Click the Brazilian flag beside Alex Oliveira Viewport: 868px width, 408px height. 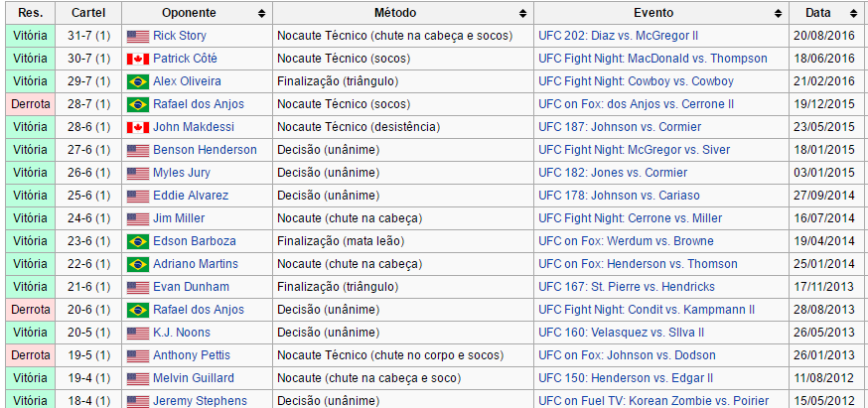pyautogui.click(x=138, y=81)
